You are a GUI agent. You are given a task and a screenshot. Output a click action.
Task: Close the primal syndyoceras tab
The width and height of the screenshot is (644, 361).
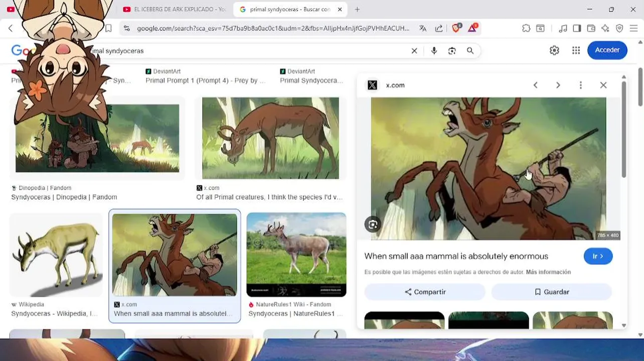pyautogui.click(x=340, y=10)
